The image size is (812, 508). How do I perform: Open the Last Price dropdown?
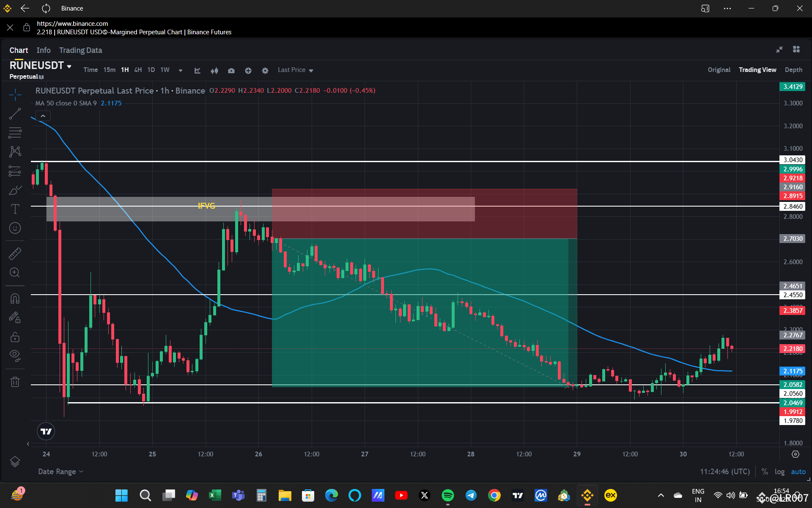(x=295, y=70)
